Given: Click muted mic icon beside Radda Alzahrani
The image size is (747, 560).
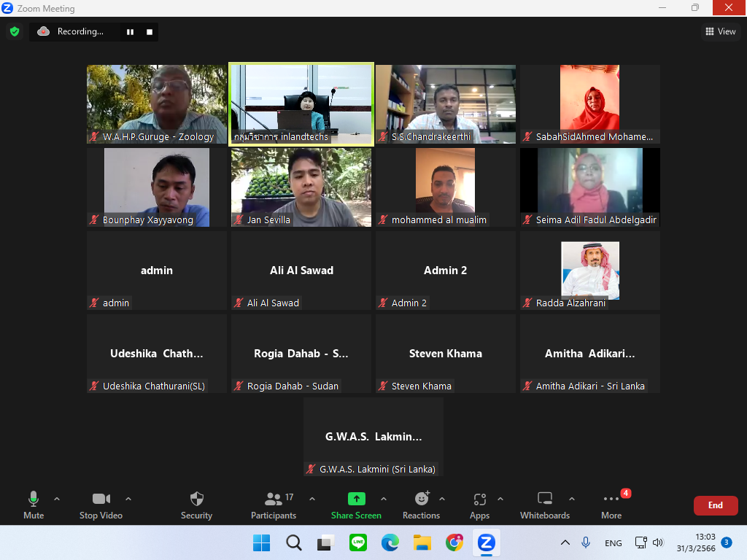Looking at the screenshot, I should click(x=527, y=303).
